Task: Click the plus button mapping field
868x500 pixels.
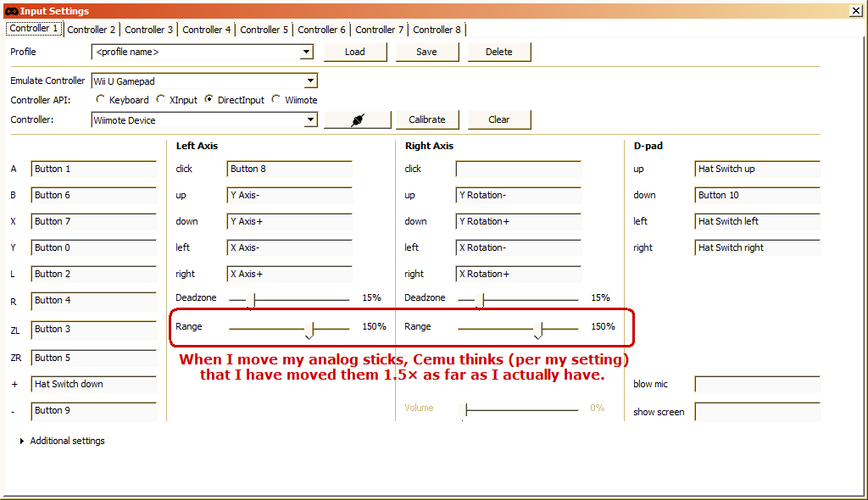Action: click(93, 384)
